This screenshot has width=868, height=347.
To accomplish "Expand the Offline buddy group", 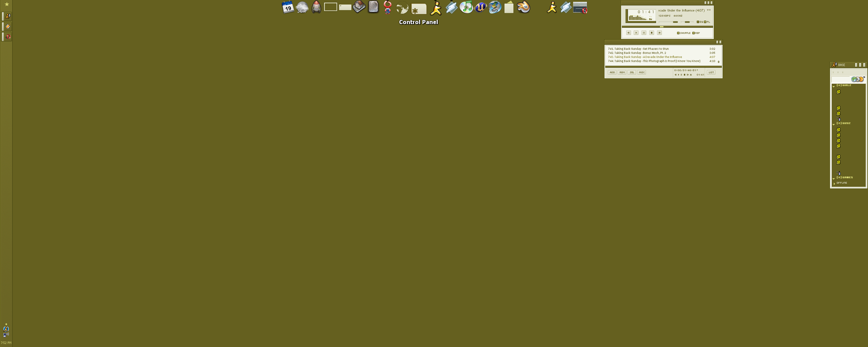I will [x=834, y=183].
